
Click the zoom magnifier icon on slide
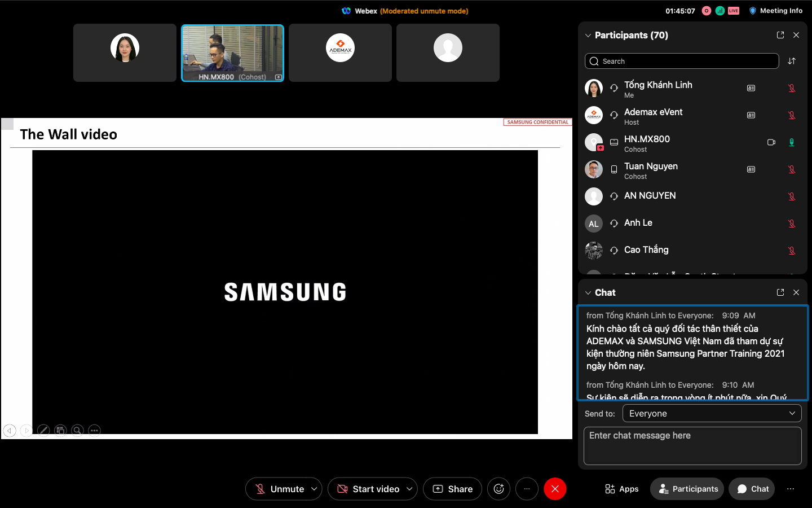77,431
